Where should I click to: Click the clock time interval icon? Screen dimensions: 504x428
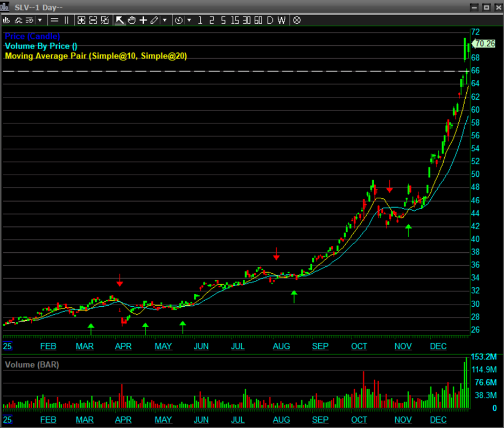[179, 20]
